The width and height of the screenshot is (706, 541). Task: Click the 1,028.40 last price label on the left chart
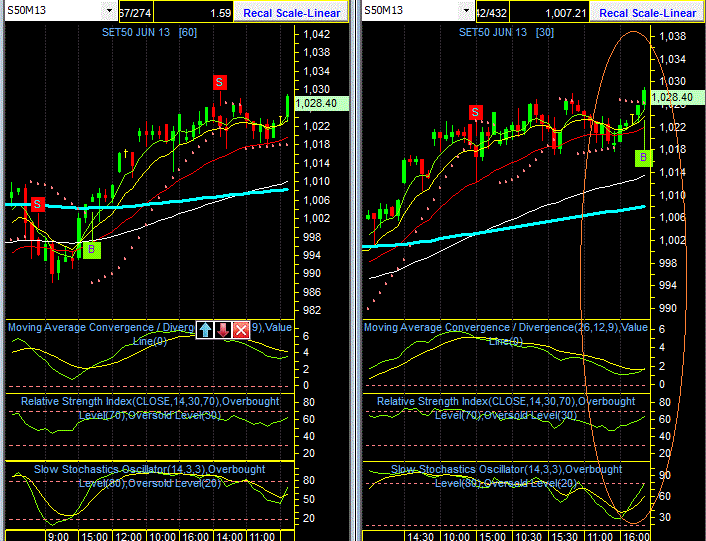click(321, 104)
